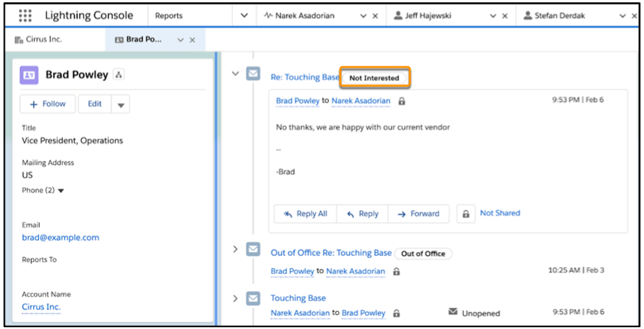Close the Brad Po... subtab

(x=192, y=40)
